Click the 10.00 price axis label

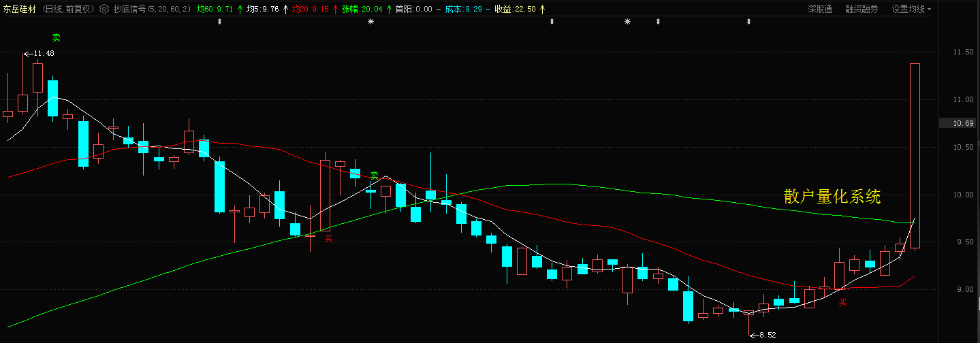pyautogui.click(x=963, y=195)
